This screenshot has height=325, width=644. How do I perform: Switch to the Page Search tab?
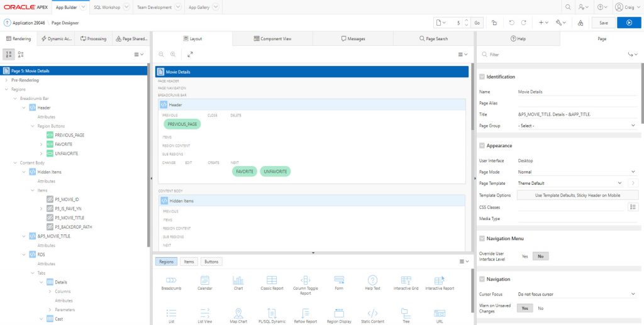coord(433,38)
